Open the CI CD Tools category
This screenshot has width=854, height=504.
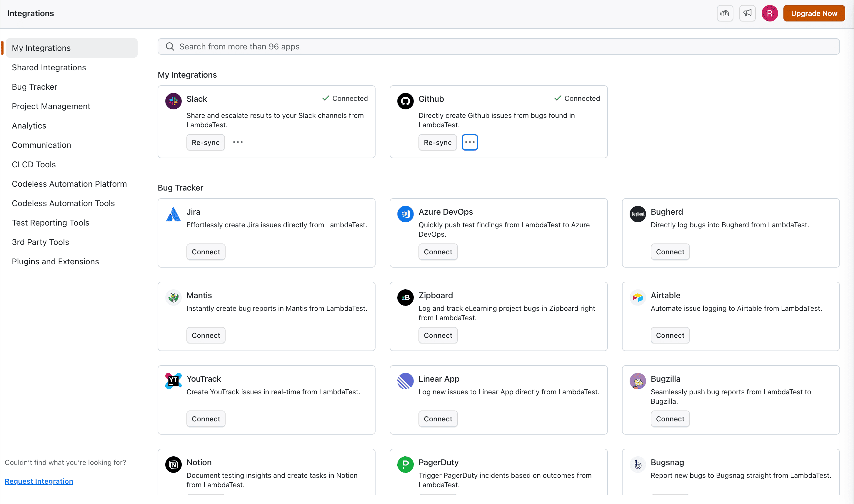click(x=34, y=164)
